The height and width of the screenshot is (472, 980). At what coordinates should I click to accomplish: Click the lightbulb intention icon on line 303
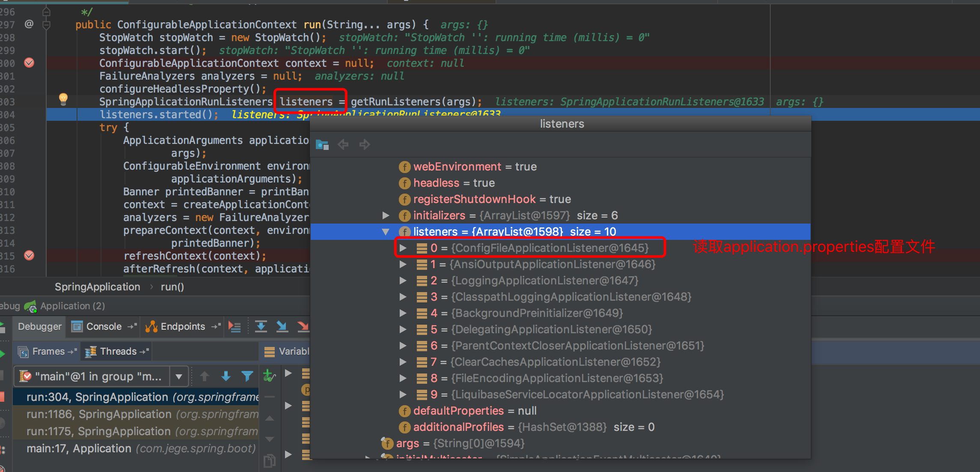pos(63,99)
